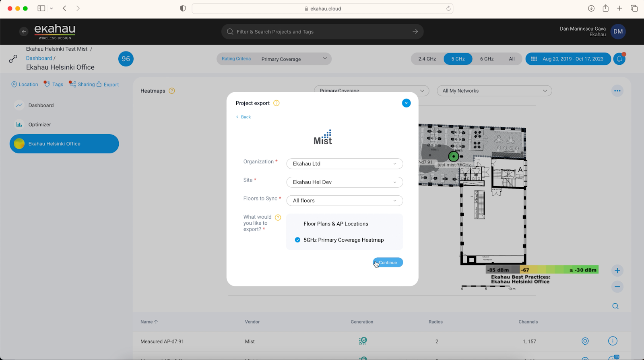Click the zoom out minus icon
Image resolution: width=644 pixels, height=360 pixels.
tap(617, 287)
